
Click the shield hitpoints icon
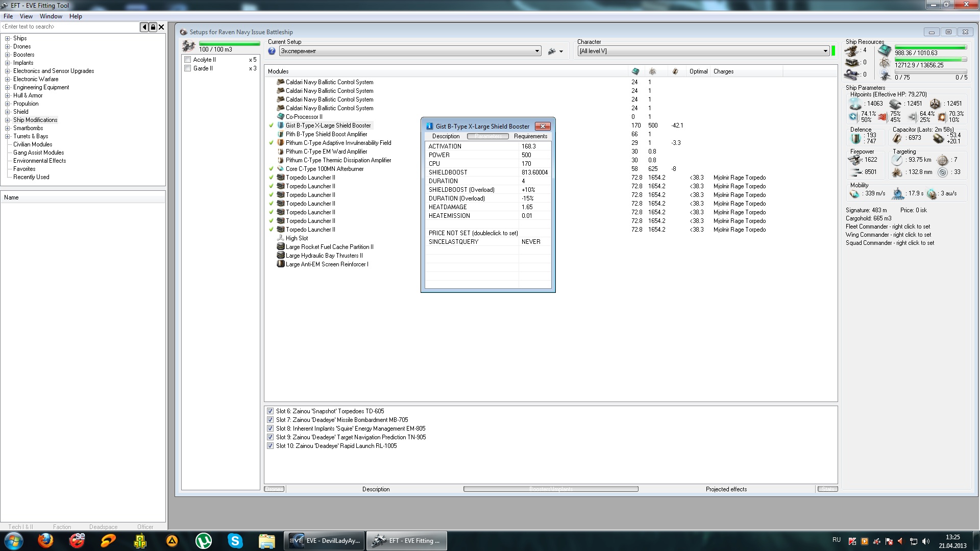click(x=855, y=104)
